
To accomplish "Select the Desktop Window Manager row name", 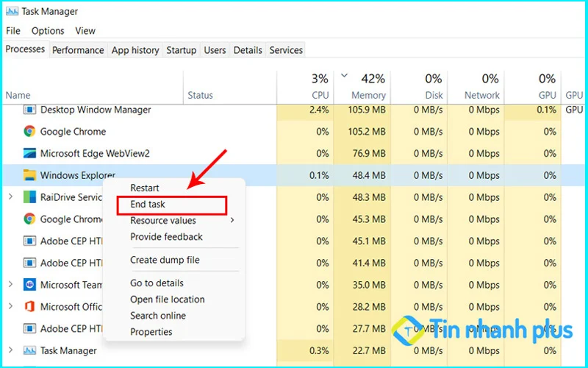I will (96, 110).
